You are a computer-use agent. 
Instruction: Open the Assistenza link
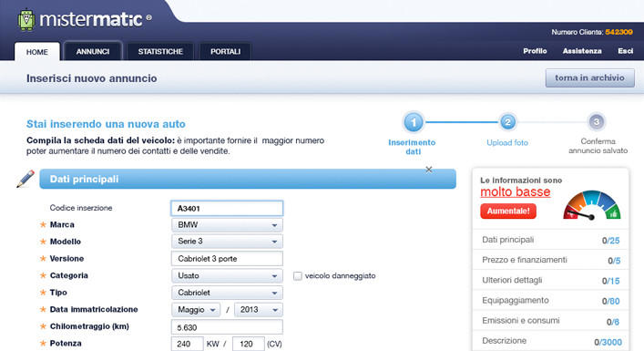click(582, 51)
